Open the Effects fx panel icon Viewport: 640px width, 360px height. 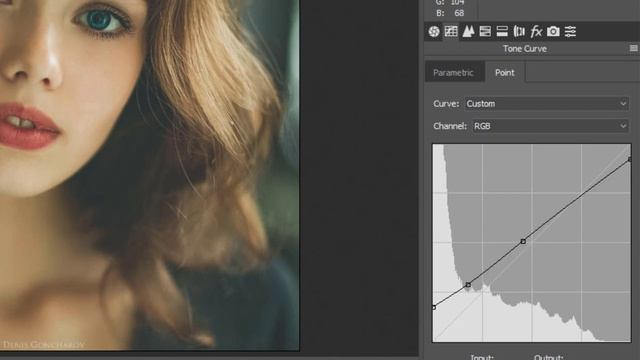click(536, 31)
